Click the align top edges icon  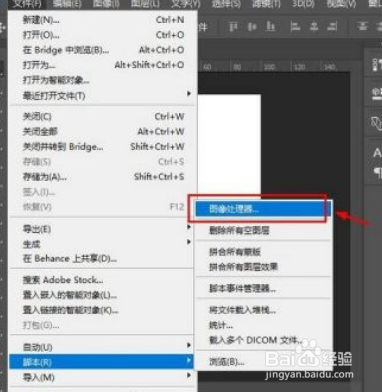pyautogui.click(x=233, y=26)
